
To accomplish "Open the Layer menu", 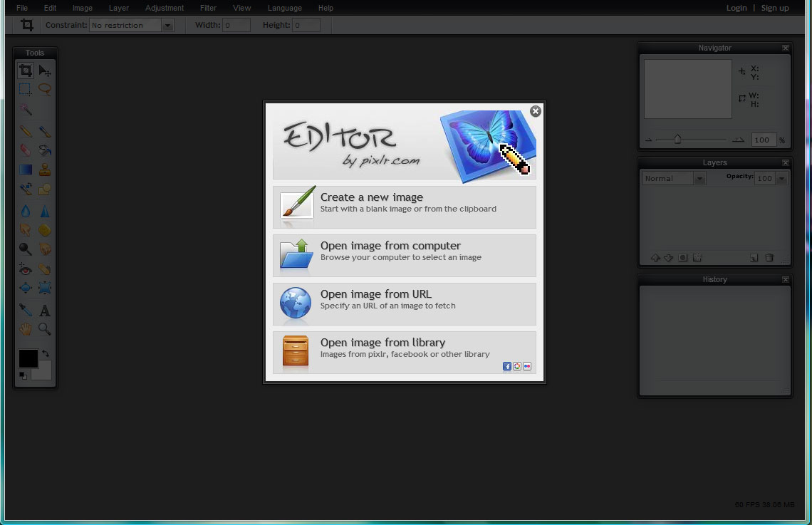I will (x=118, y=8).
